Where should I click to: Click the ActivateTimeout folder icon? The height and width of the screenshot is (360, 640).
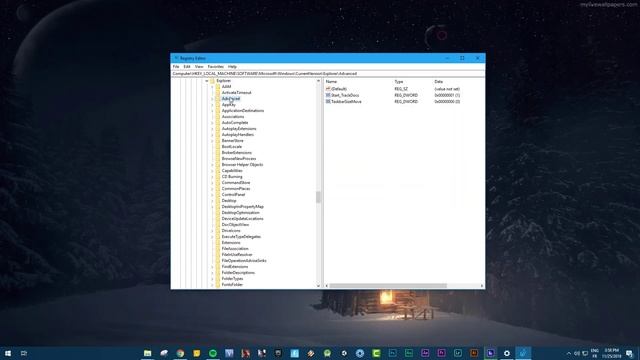pyautogui.click(x=218, y=93)
